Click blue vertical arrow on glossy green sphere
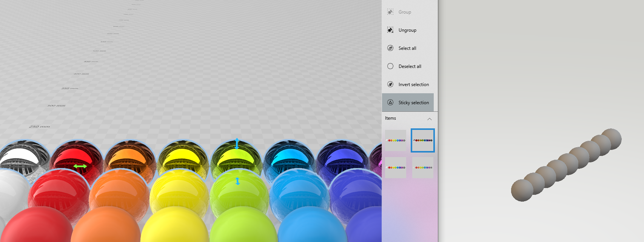Viewport: 644px width, 242px height. (237, 181)
